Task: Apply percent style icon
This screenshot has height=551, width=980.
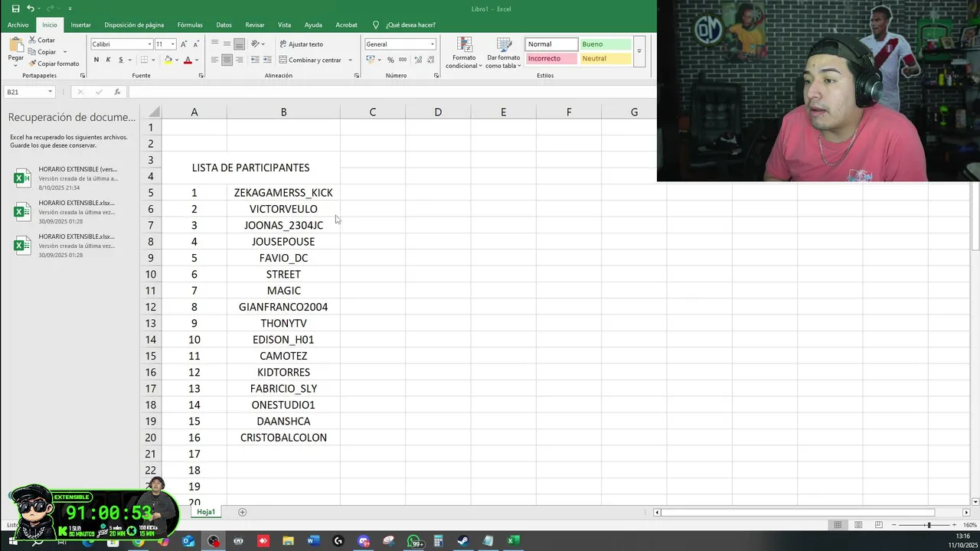Action: pos(390,60)
